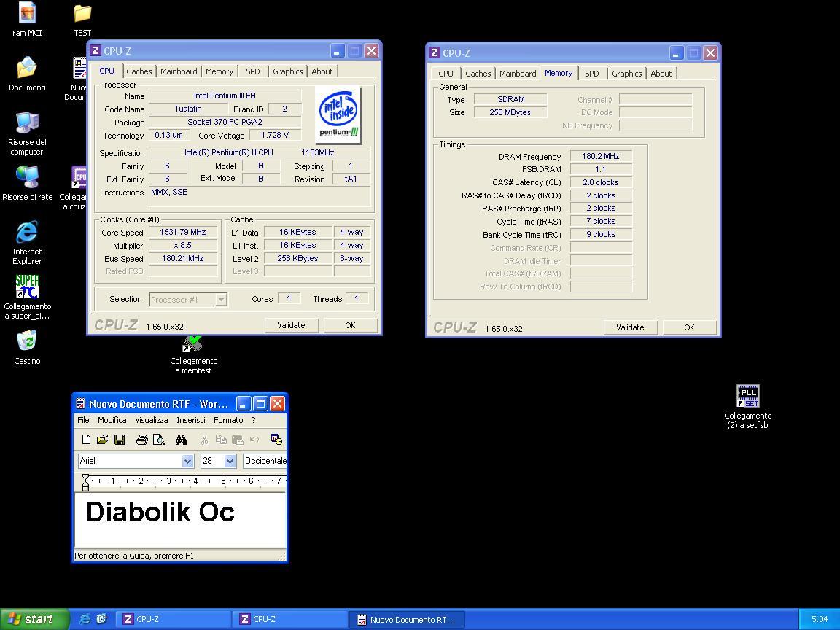Click Date/Time insert icon in WordPad
Image resolution: width=840 pixels, height=630 pixels.
tap(276, 440)
